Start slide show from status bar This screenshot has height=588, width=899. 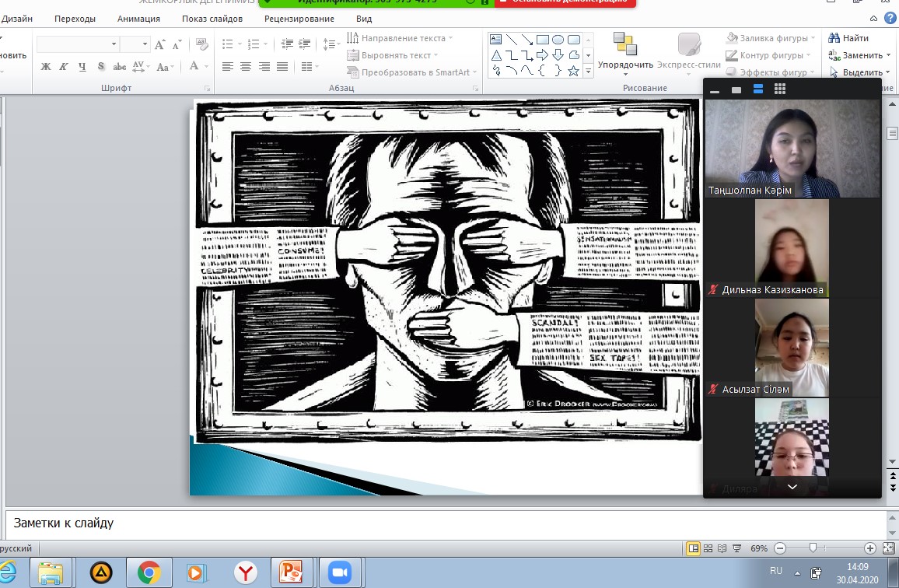coord(737,548)
